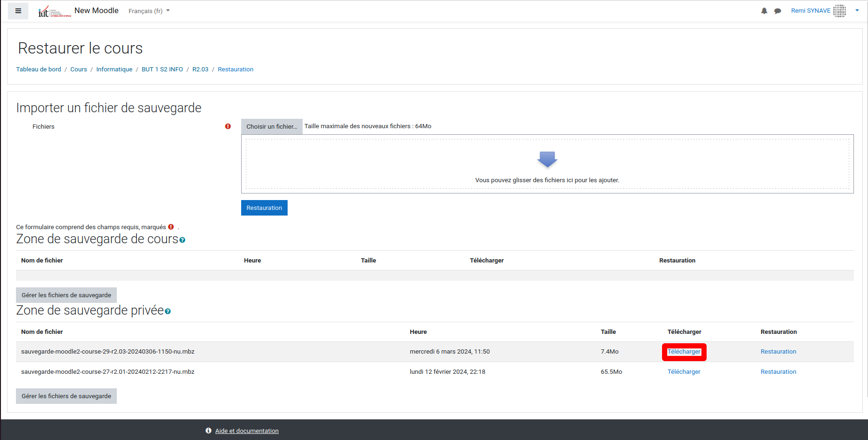Viewport: 868px width, 440px height.
Task: Open the messages chat bubble icon
Action: pos(777,11)
